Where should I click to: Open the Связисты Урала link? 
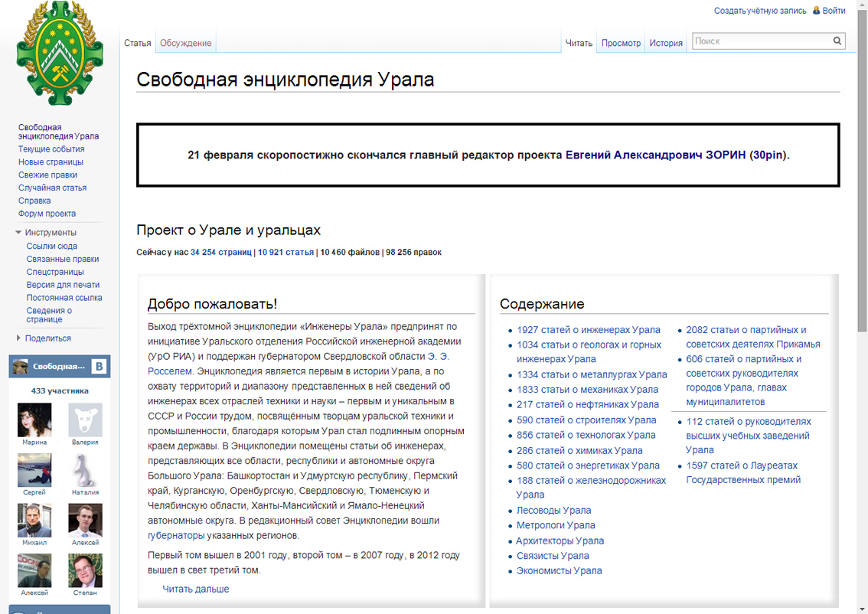[x=553, y=556]
